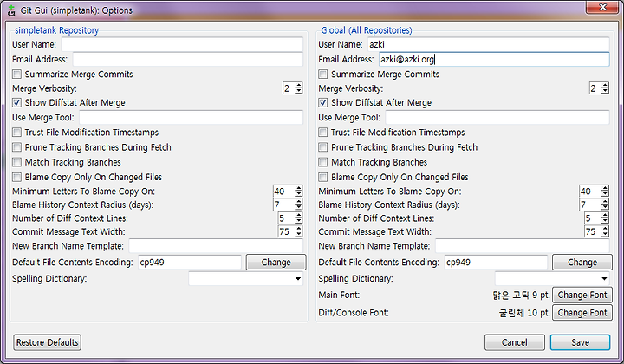This screenshot has height=364, width=624.
Task: Expand global Spelling Dictionary dropdown
Action: [604, 279]
